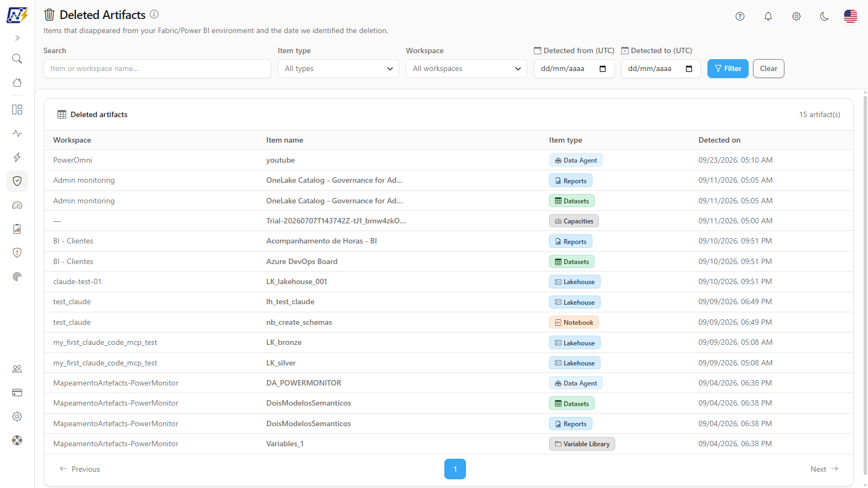Go to the home icon in sidebar
The width and height of the screenshot is (868, 488).
[17, 82]
